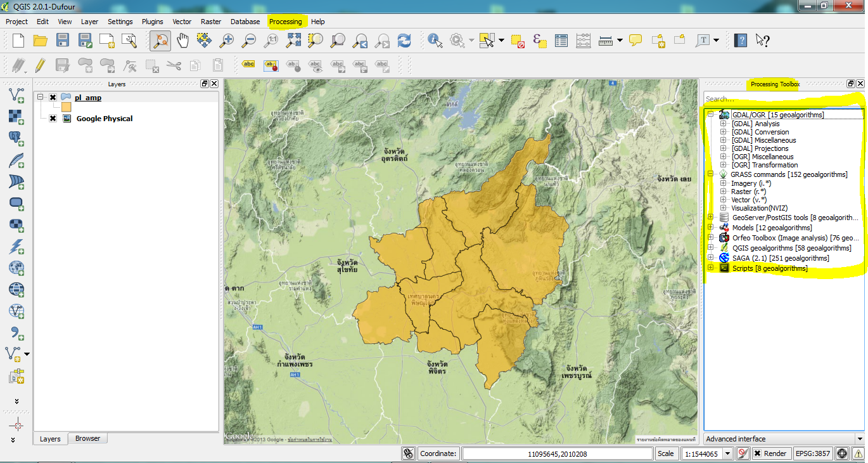Viewport: 868px width, 463px height.
Task: Add a vector layer from side toolbar
Action: (x=16, y=95)
